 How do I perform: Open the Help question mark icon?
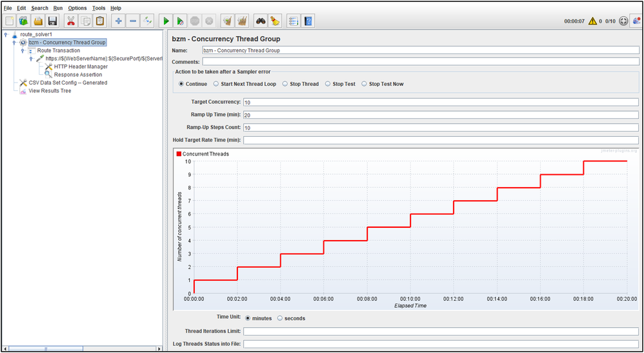[308, 21]
